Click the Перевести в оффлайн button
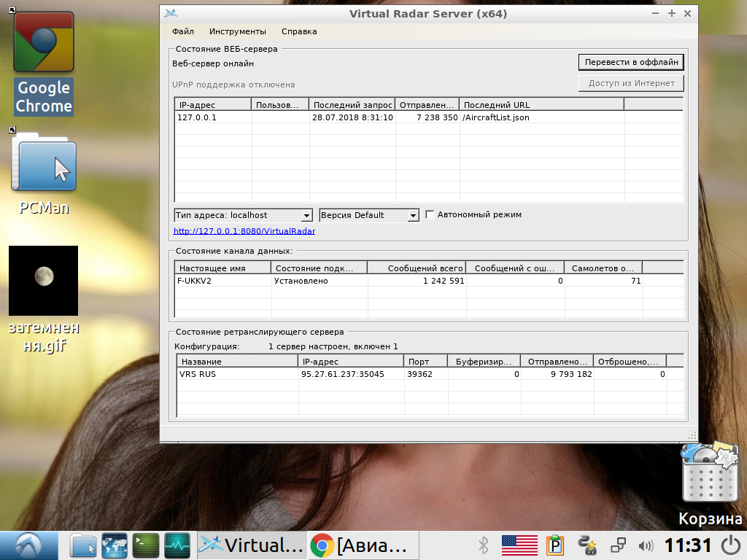The width and height of the screenshot is (747, 560). click(x=631, y=62)
